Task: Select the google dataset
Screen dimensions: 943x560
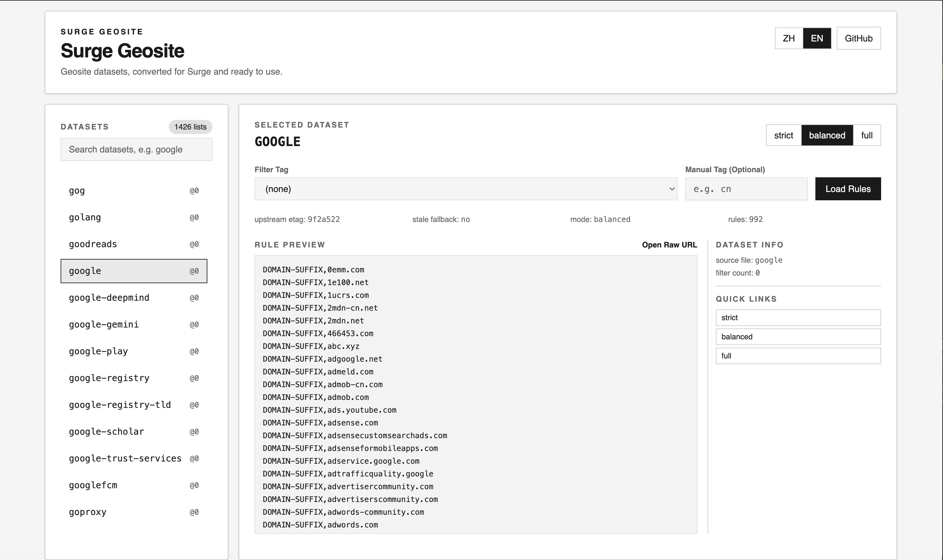Action: [134, 271]
